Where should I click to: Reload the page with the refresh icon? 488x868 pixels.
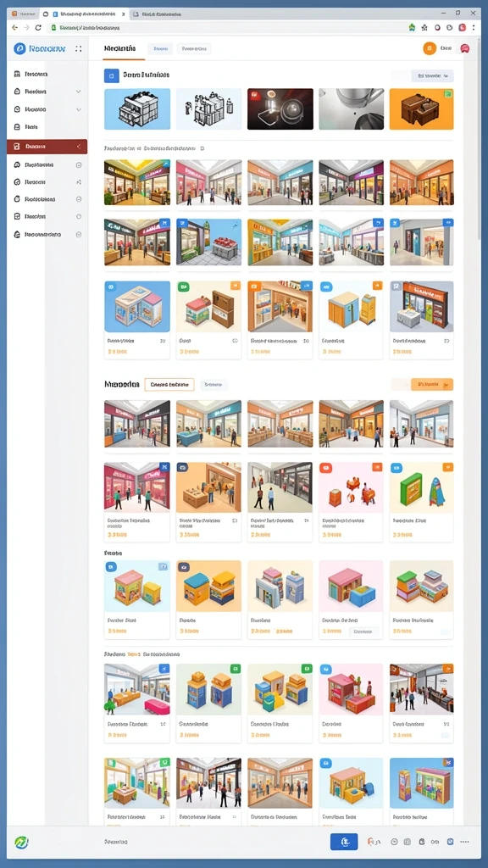coord(38,27)
